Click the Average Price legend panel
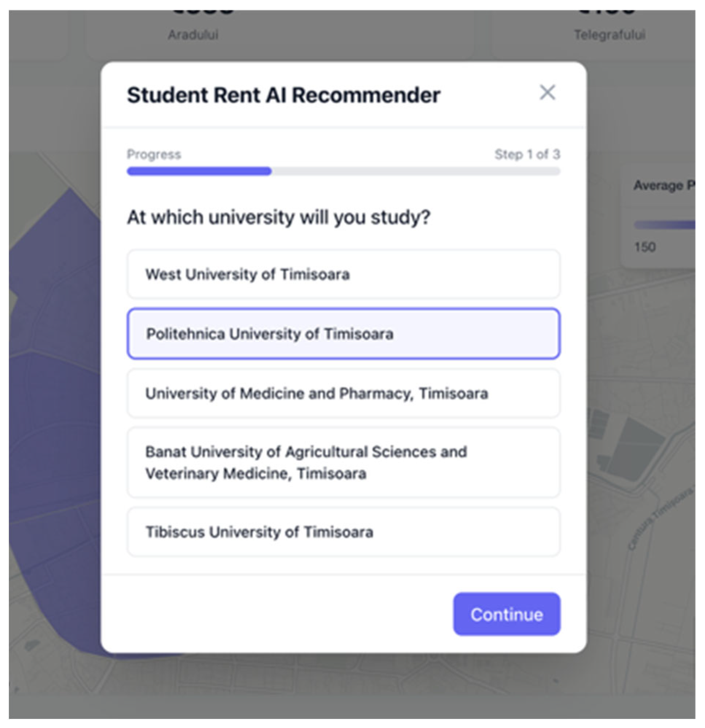Viewport: 705px width, 728px height. (x=658, y=215)
